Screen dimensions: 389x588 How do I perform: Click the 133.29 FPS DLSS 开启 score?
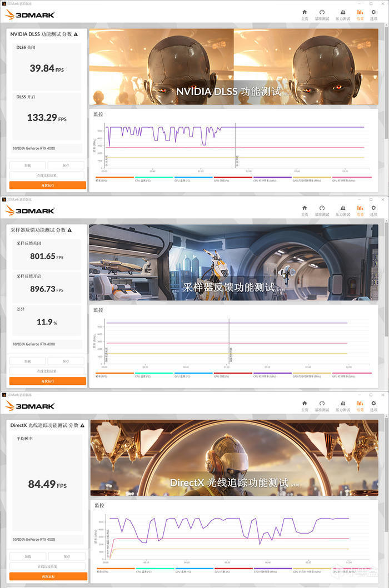(47, 118)
